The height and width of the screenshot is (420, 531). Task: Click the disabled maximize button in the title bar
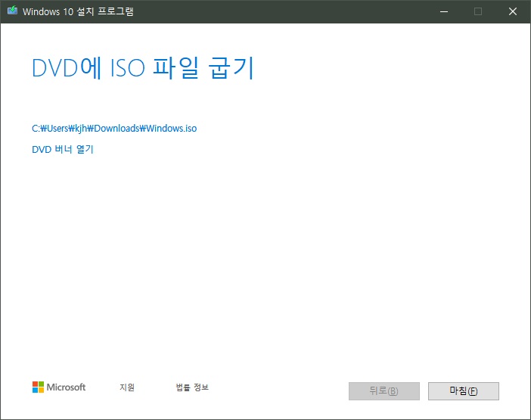pyautogui.click(x=478, y=11)
